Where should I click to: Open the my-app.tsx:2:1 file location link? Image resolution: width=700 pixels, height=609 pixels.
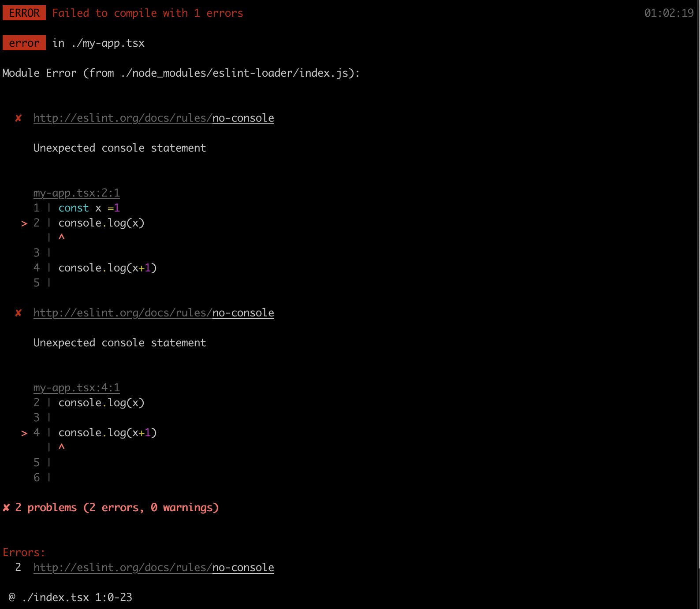point(77,193)
